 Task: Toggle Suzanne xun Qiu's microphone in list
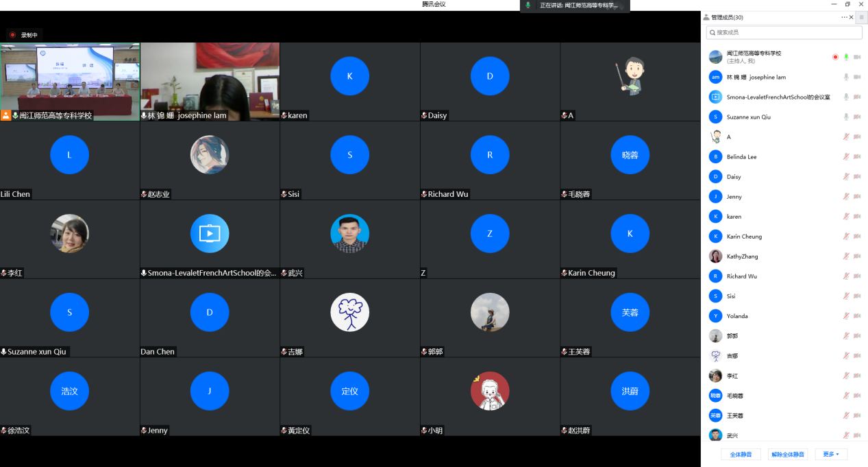(x=846, y=117)
